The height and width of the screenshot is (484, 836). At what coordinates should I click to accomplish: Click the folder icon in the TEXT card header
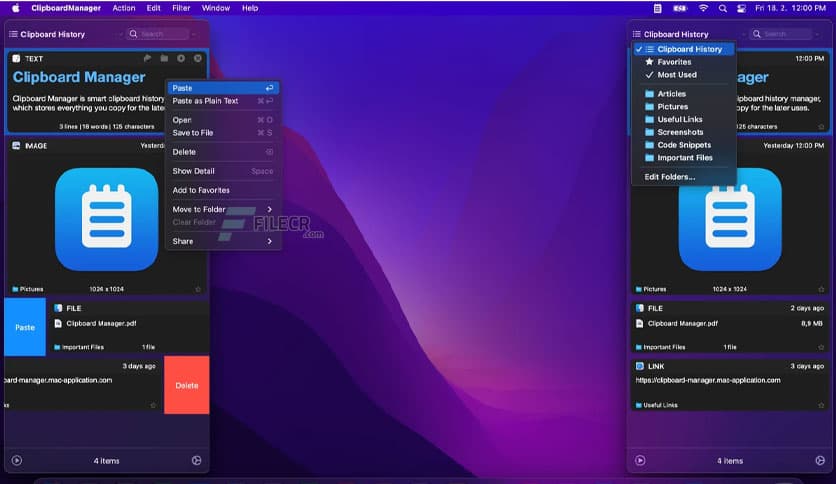tap(164, 58)
